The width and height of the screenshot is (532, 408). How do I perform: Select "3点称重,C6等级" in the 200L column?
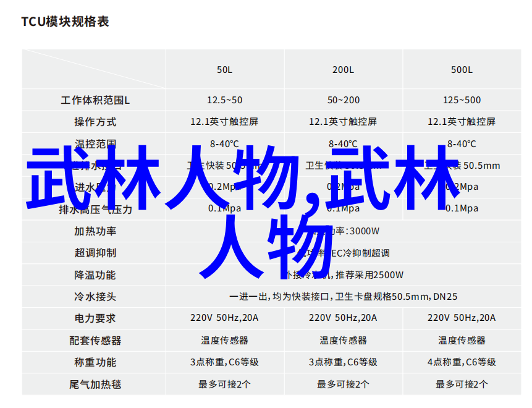click(343, 362)
